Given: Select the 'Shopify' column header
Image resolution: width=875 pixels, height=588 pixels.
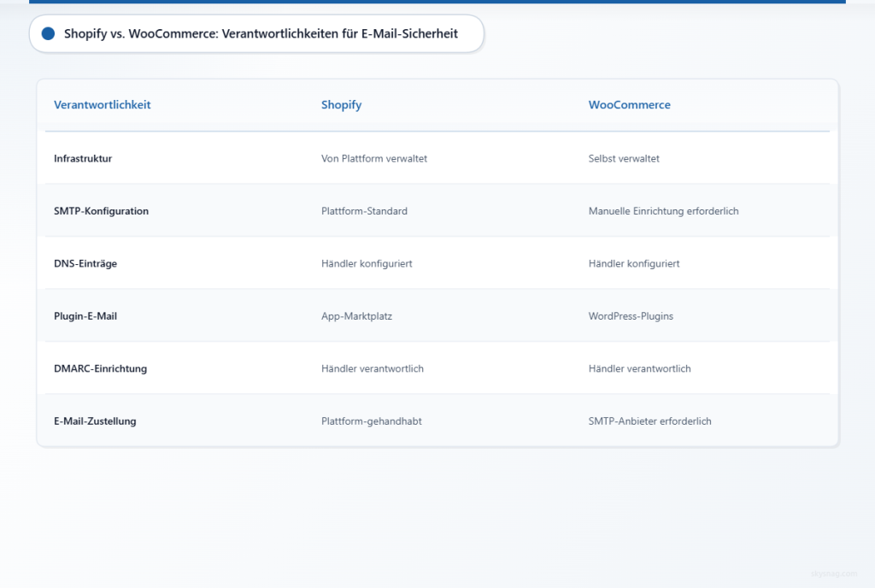Looking at the screenshot, I should tap(342, 105).
